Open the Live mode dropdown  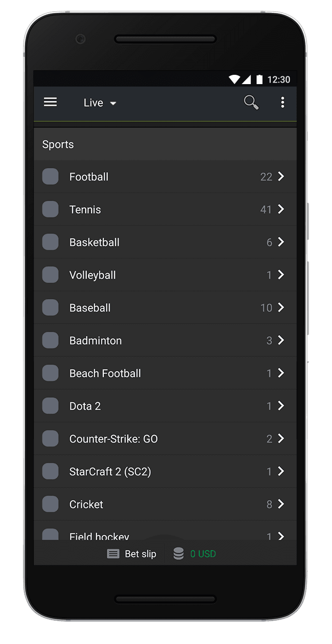click(x=100, y=103)
